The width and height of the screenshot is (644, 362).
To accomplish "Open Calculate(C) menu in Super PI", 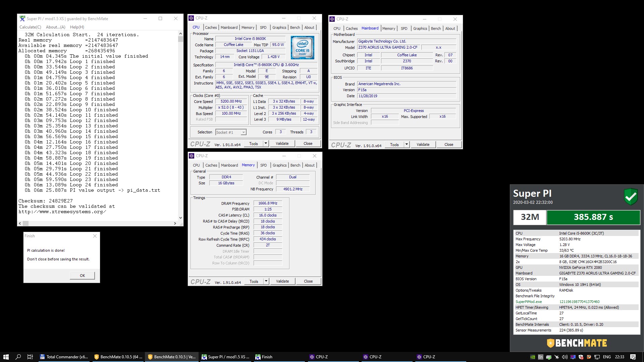I will click(30, 27).
